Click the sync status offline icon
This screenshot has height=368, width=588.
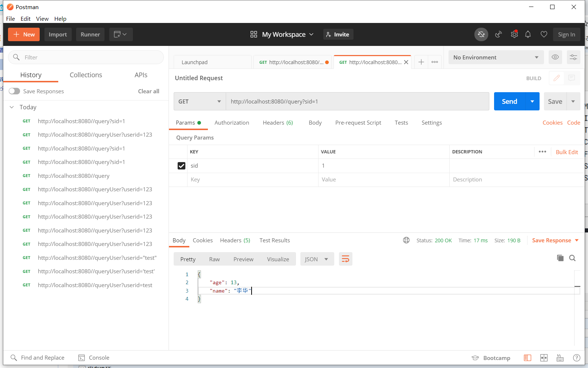[x=481, y=34]
